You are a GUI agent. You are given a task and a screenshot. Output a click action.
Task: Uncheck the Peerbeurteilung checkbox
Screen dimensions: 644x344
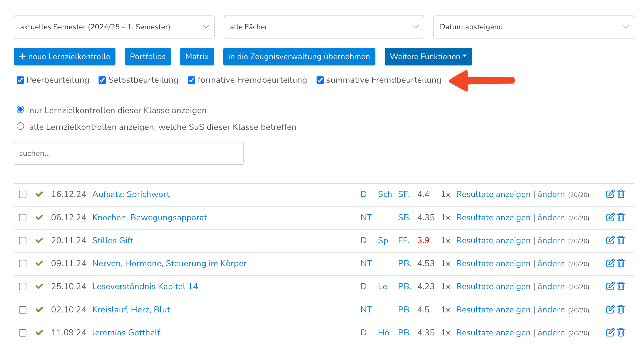tap(20, 80)
